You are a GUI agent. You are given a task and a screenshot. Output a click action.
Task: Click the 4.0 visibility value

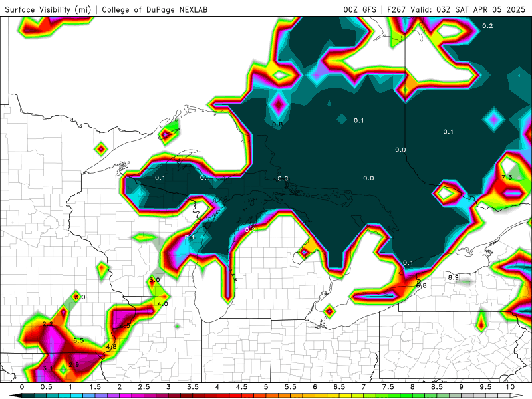point(162,304)
